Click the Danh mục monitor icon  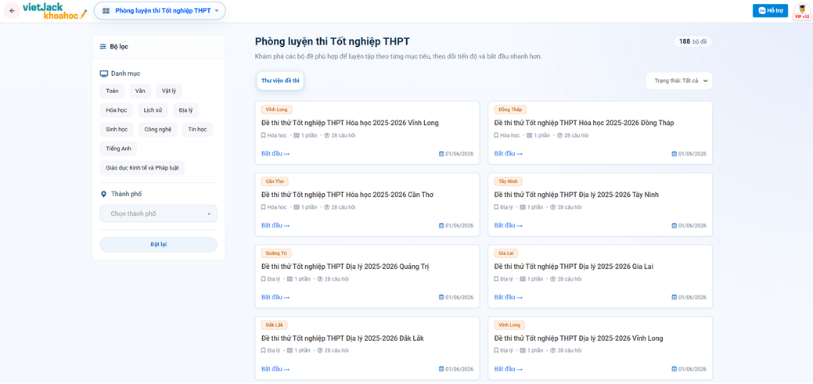pyautogui.click(x=104, y=74)
